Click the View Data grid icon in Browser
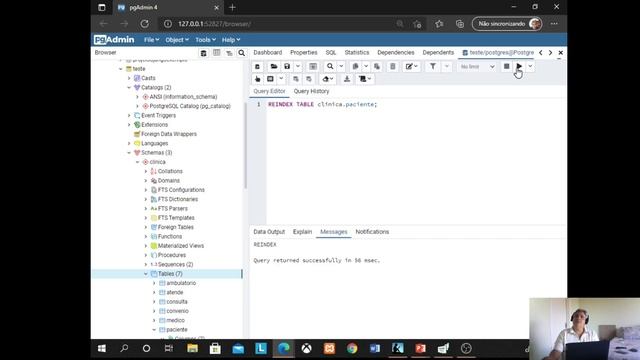Image resolution: width=640 pixels, height=360 pixels. pos(216,53)
